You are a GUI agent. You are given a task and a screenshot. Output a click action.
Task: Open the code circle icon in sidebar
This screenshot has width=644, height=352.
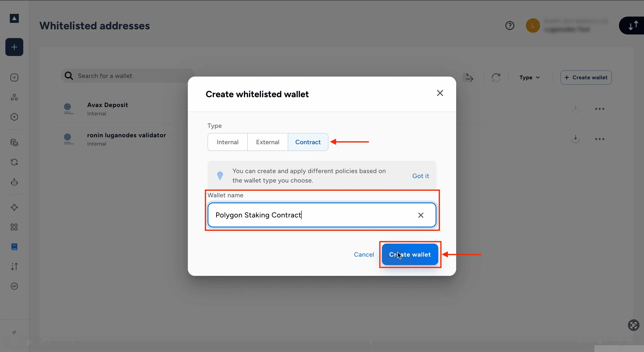point(14,286)
